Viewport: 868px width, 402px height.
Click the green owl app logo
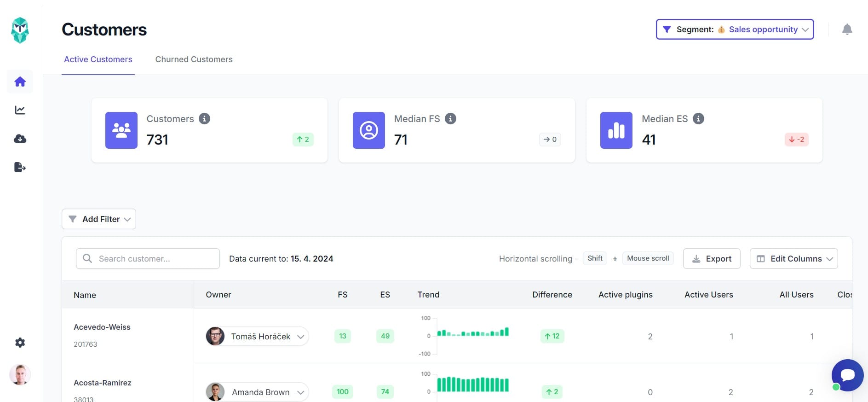[x=20, y=30]
